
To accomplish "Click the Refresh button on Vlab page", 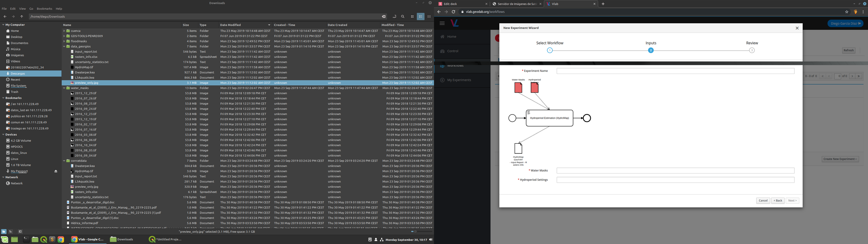I will pos(849,50).
